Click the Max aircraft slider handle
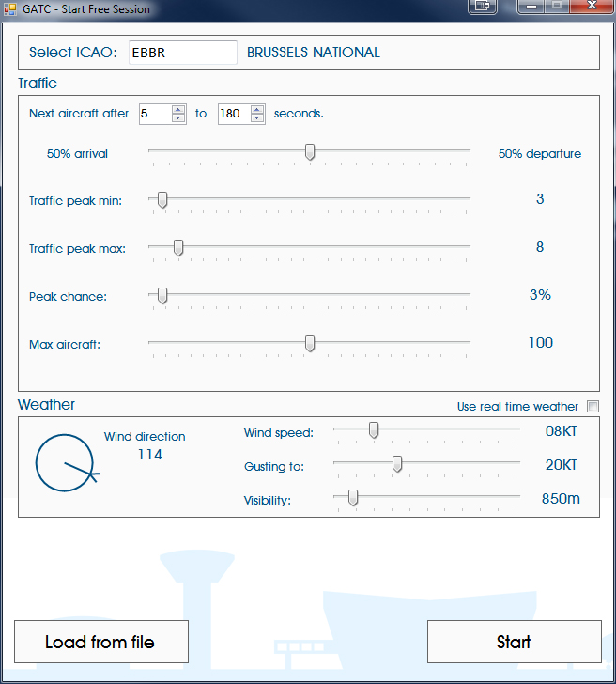This screenshot has height=684, width=616. pos(310,344)
